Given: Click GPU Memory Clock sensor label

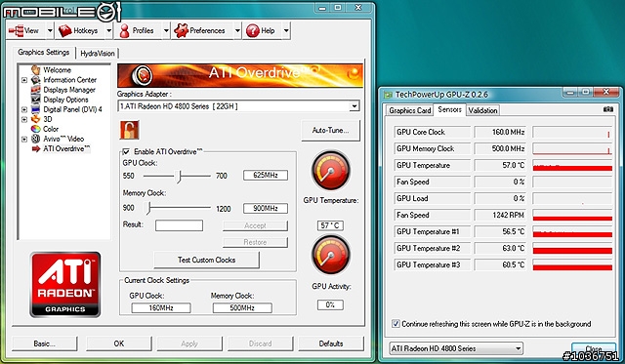Looking at the screenshot, I should click(x=432, y=148).
